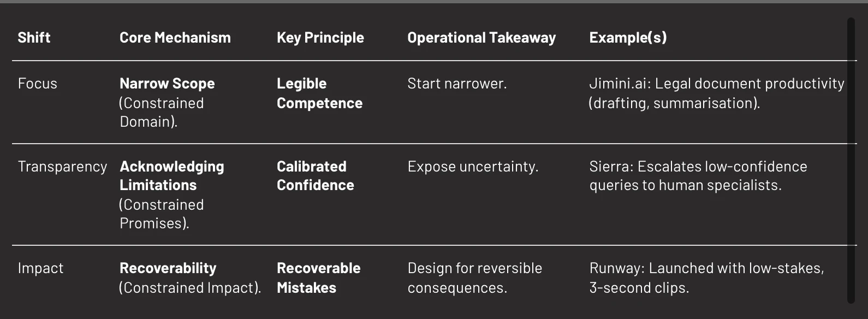Click the Recoverability mechanism cell

pos(189,277)
